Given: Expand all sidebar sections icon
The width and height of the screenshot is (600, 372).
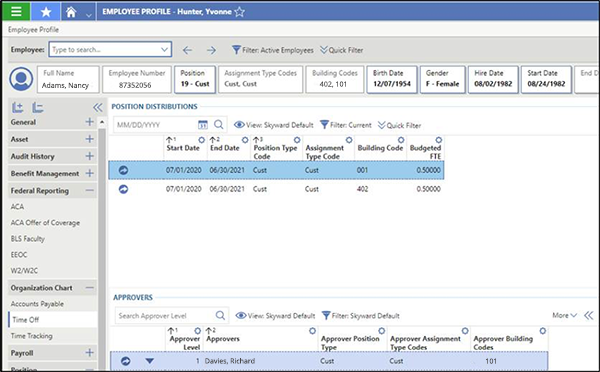Looking at the screenshot, I should [x=18, y=108].
